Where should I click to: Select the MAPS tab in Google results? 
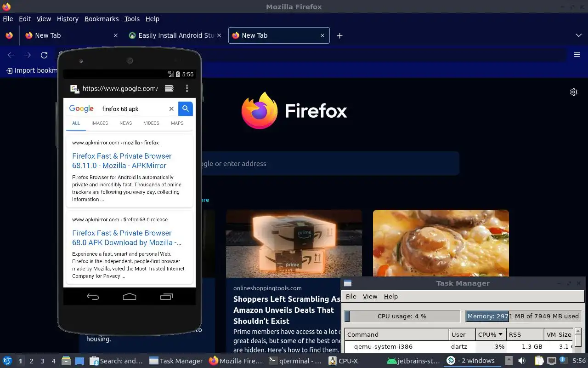(177, 123)
